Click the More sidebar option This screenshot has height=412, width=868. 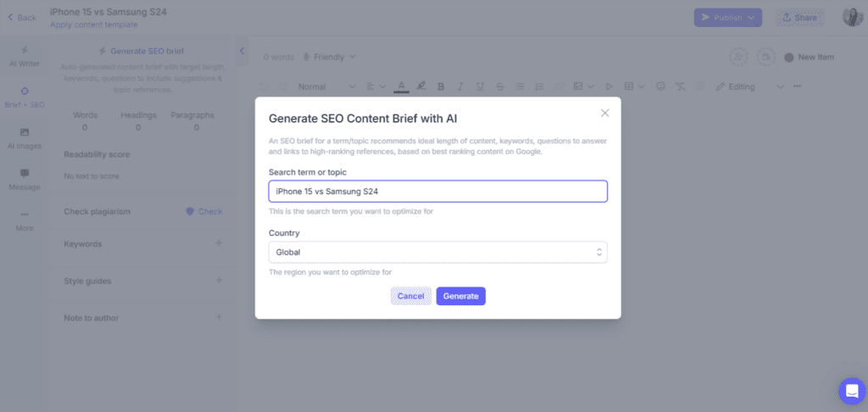pyautogui.click(x=25, y=220)
